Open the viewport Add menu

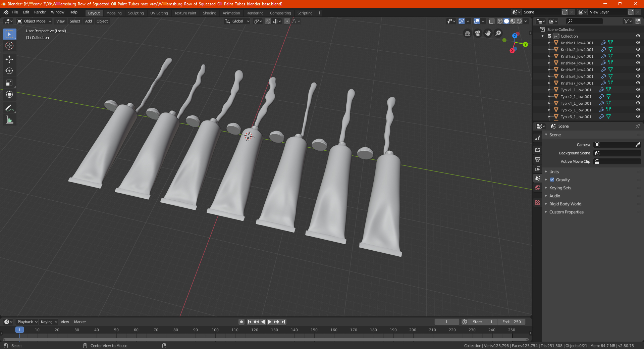[x=88, y=21]
